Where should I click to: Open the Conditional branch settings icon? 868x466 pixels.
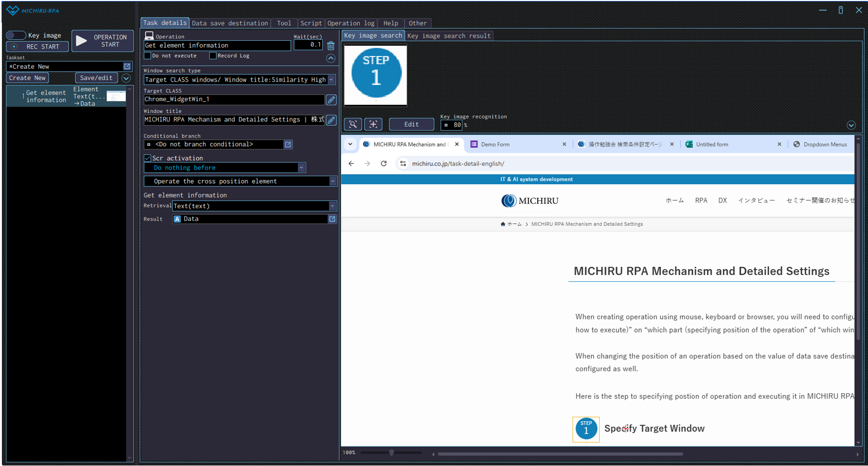[288, 144]
